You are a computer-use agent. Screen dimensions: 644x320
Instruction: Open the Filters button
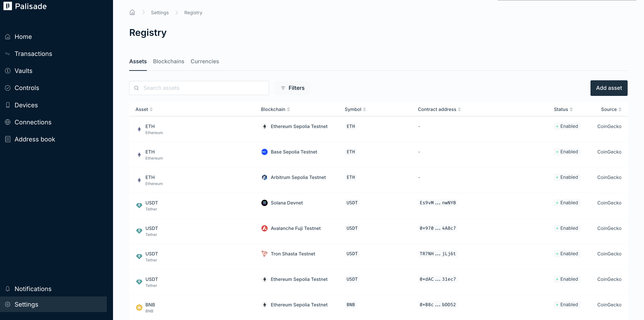[x=292, y=88]
